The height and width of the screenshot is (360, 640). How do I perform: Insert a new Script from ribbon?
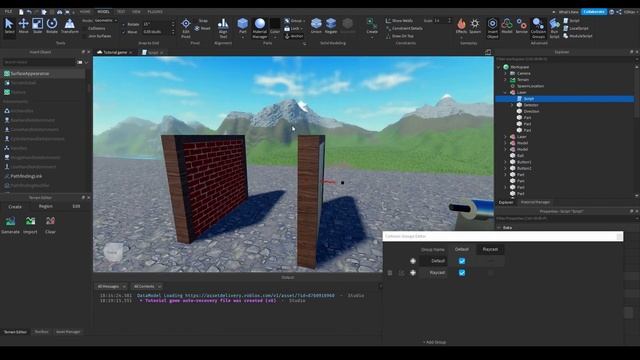[571, 20]
